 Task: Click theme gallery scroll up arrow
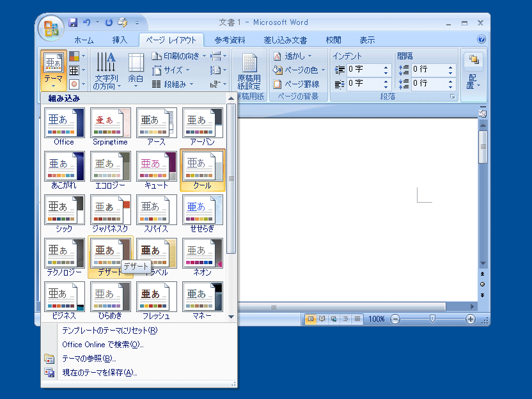(231, 98)
